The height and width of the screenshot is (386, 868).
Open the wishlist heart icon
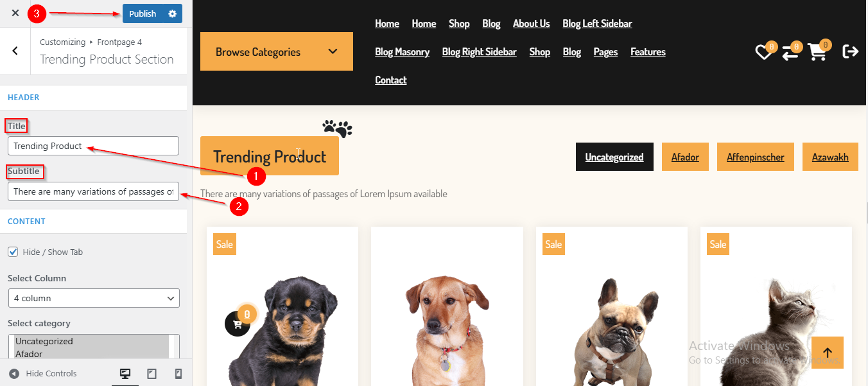pos(764,51)
